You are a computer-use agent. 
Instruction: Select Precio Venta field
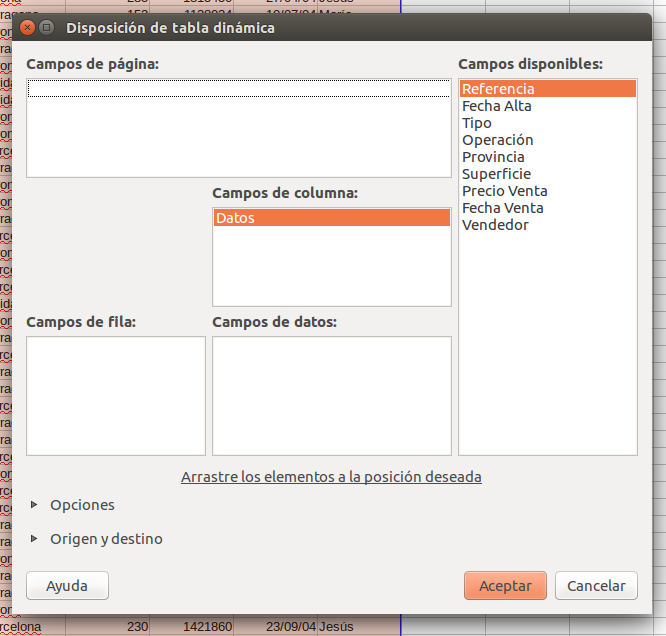547,191
